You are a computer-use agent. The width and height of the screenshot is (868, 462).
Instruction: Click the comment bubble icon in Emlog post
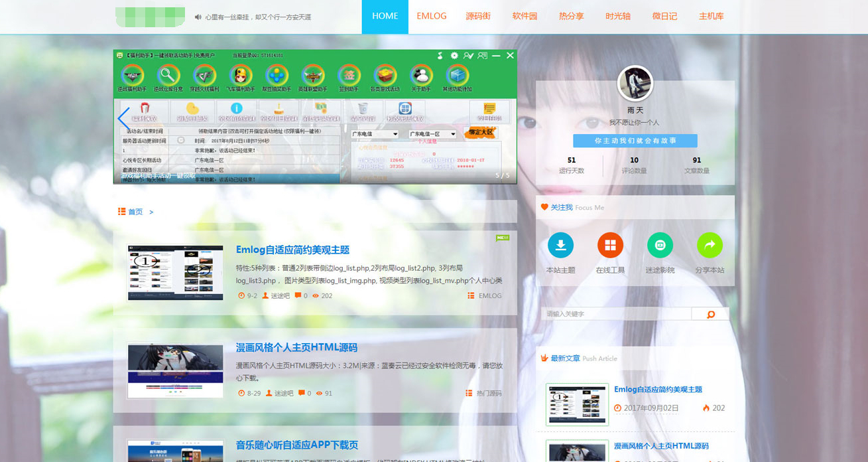[x=298, y=296]
